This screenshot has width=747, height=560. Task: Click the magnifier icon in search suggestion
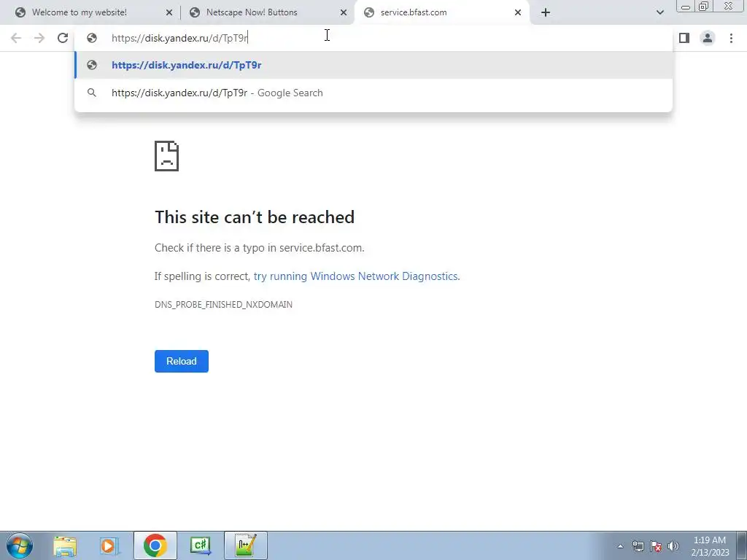[x=92, y=93]
